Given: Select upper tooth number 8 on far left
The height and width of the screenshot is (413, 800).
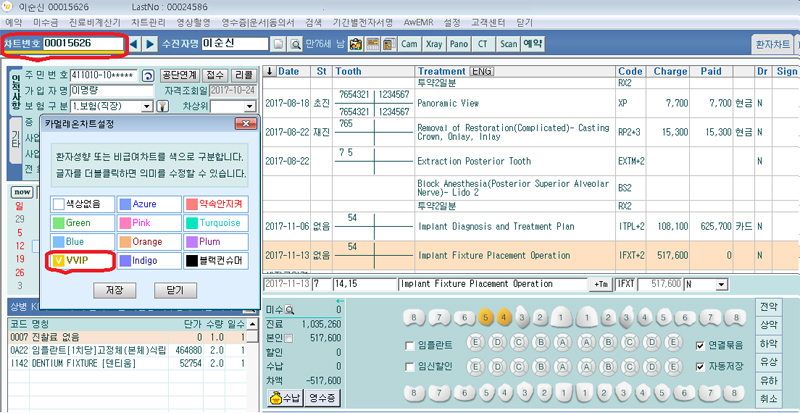Looking at the screenshot, I should 412,318.
